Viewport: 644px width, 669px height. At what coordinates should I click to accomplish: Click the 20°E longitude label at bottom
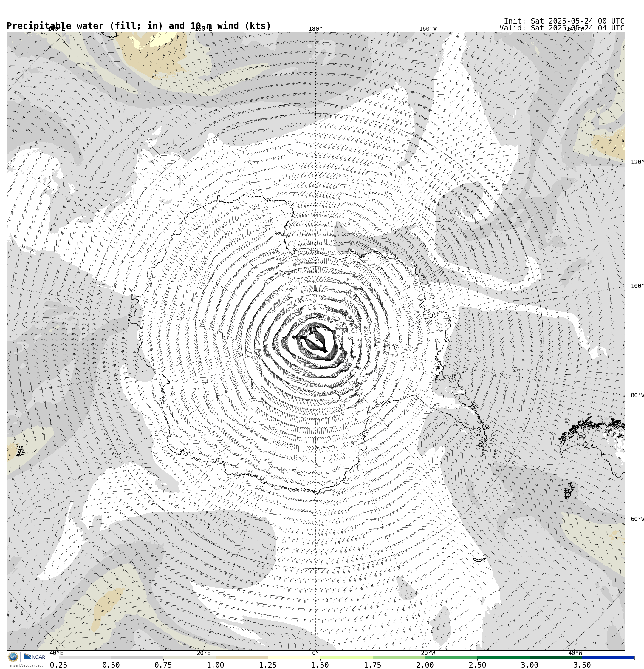click(204, 653)
